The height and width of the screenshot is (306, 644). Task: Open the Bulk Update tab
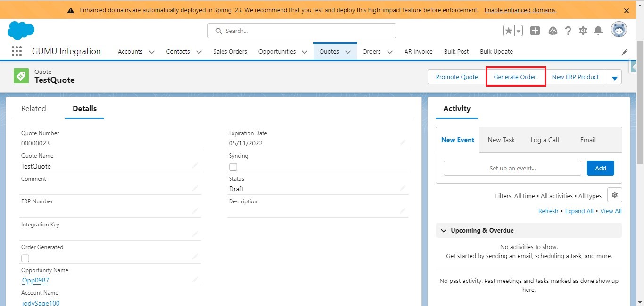[496, 52]
